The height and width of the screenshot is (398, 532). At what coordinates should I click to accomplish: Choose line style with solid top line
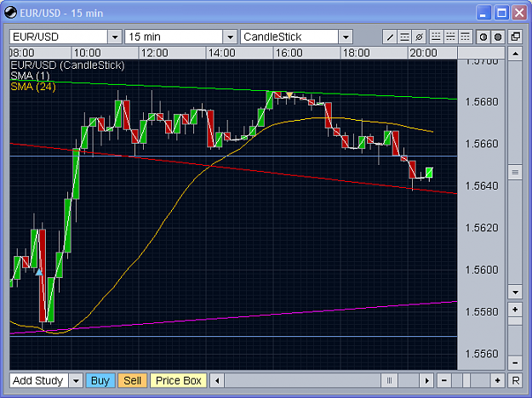[465, 37]
